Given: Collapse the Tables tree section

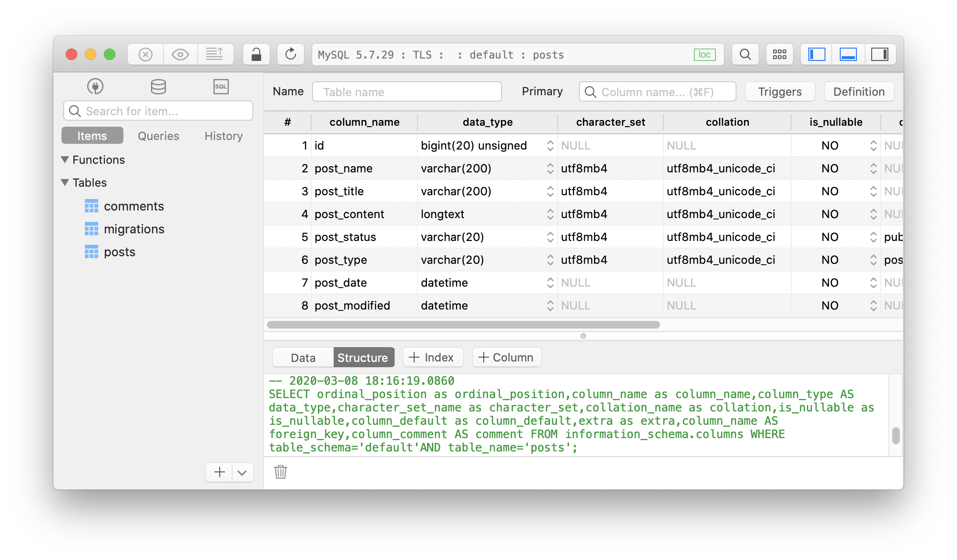Looking at the screenshot, I should pos(65,182).
